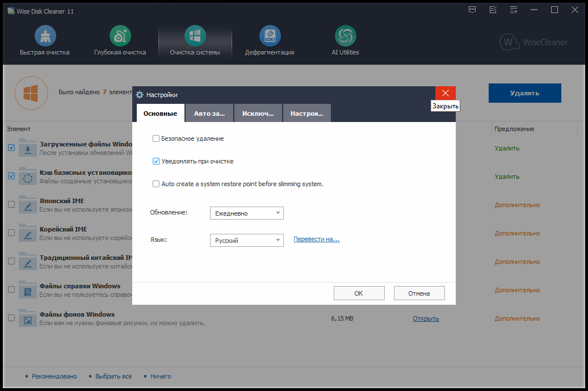
Task: Click the 6,15 MB size value
Action: tap(342, 318)
